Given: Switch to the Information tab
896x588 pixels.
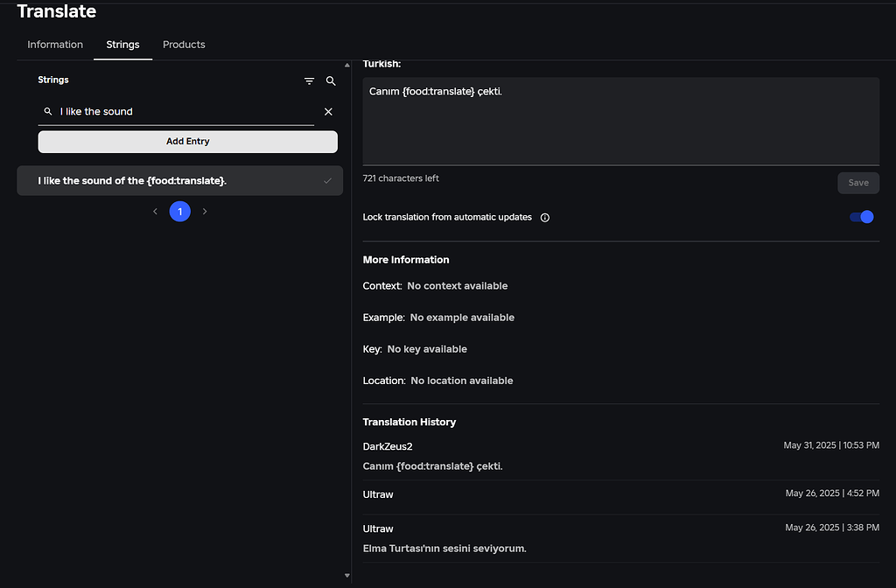Looking at the screenshot, I should 55,45.
